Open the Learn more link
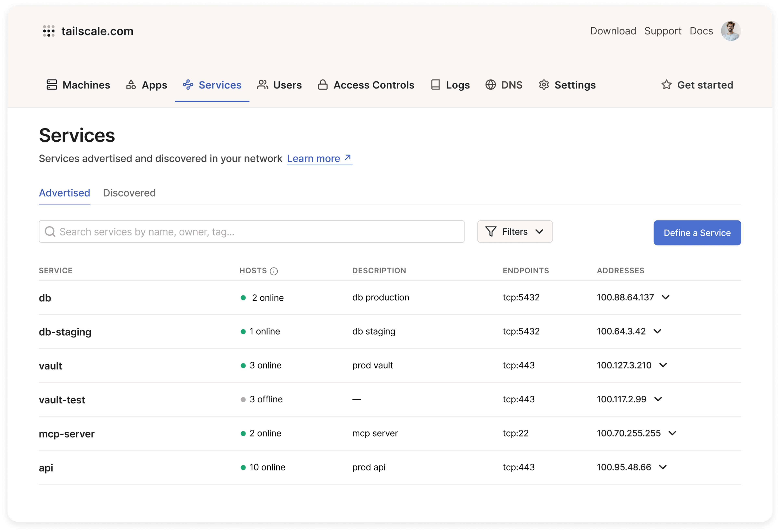This screenshot has width=780, height=532. point(319,158)
